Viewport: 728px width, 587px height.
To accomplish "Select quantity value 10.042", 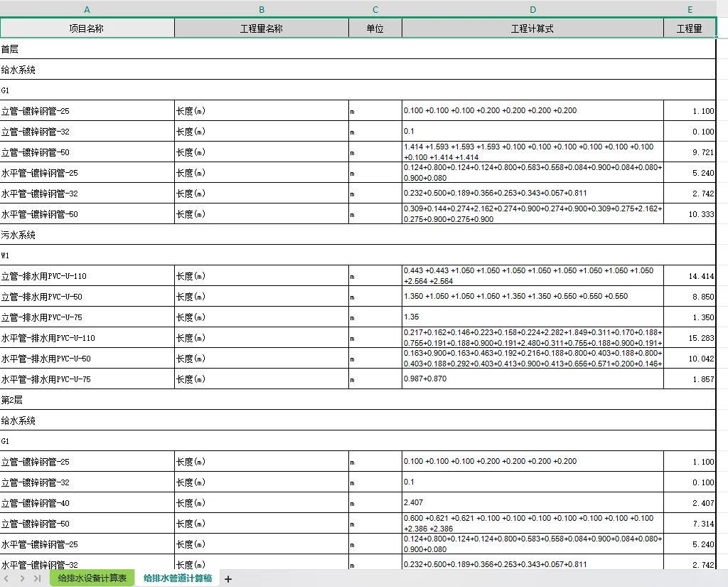I will pyautogui.click(x=690, y=359).
